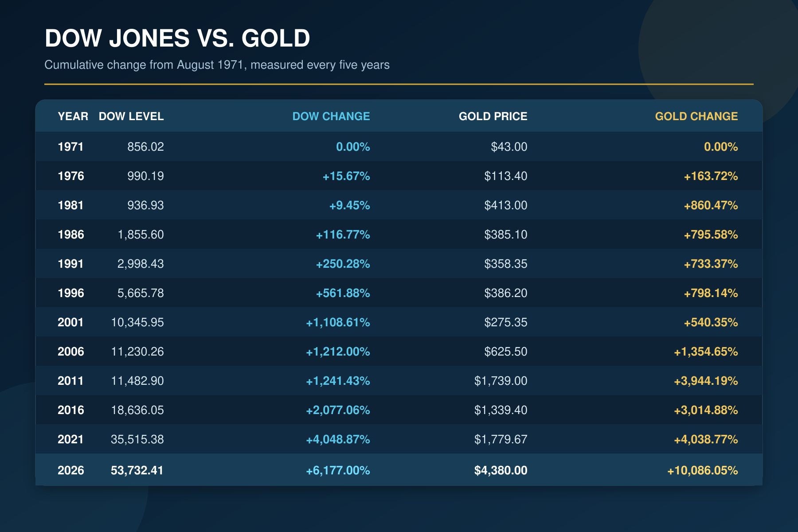The height and width of the screenshot is (532, 798).
Task: Click gold change +3,944.19% for 2011
Action: 706,381
